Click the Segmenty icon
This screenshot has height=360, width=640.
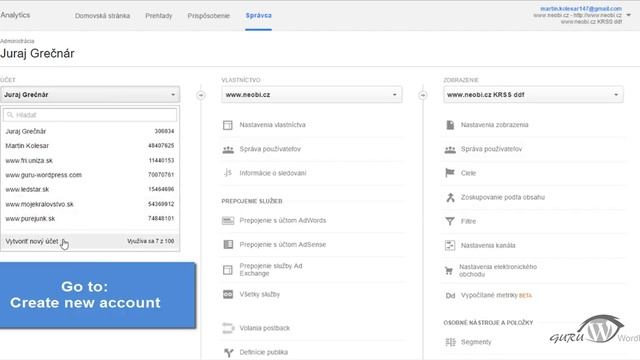pos(450,342)
